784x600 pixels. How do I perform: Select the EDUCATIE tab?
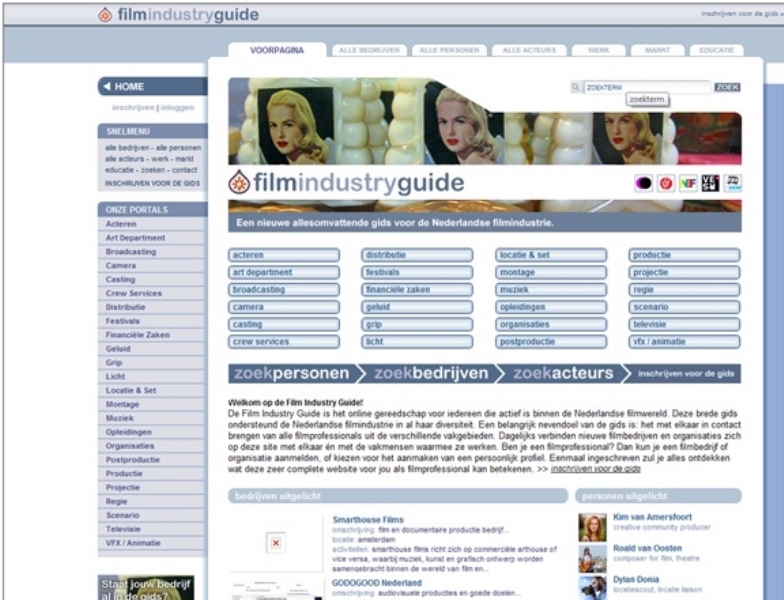click(x=716, y=50)
